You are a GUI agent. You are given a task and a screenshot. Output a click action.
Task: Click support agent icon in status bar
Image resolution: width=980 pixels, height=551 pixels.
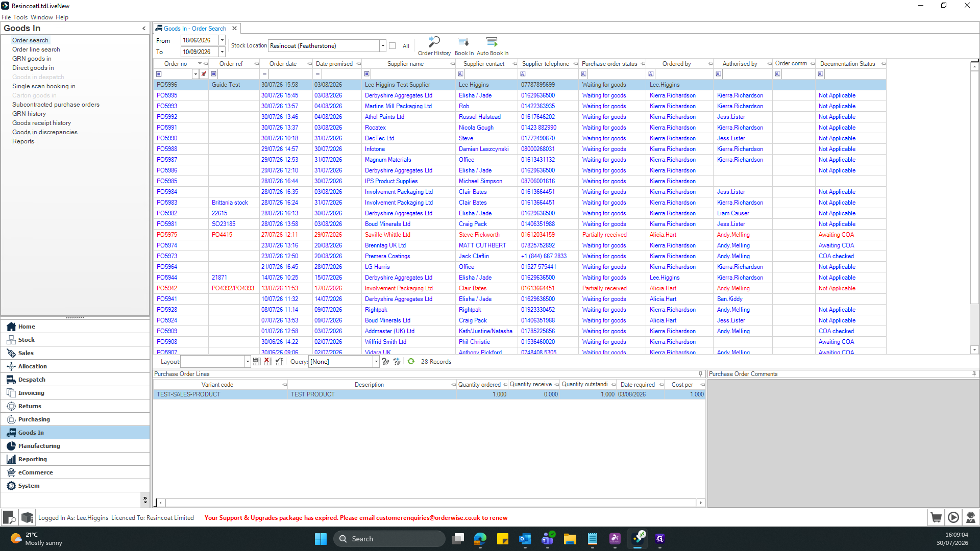point(971,517)
